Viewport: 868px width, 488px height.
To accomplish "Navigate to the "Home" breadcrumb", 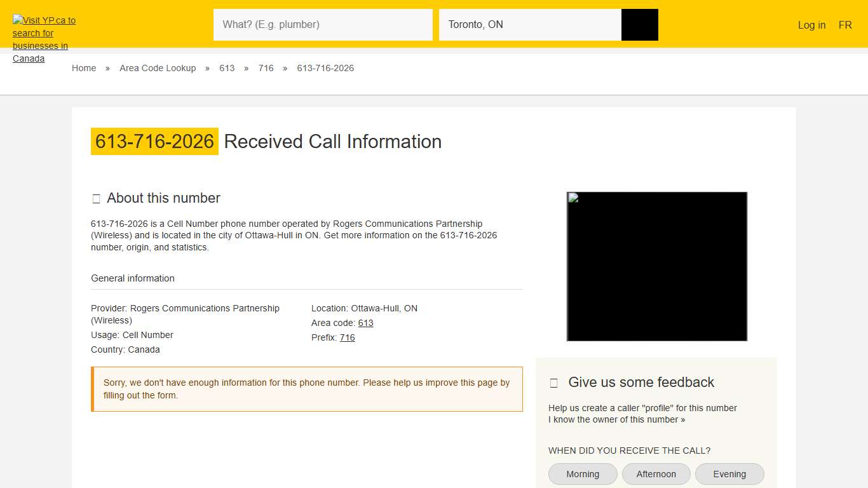I will [x=84, y=68].
